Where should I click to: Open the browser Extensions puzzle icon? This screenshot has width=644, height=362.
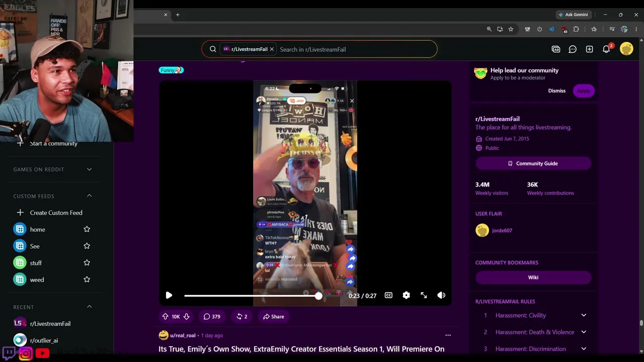point(576,29)
